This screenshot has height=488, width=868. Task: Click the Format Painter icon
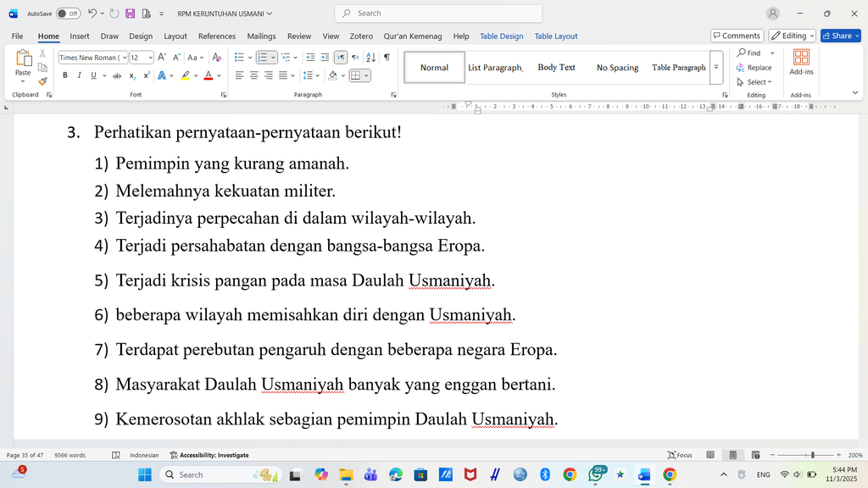(42, 81)
